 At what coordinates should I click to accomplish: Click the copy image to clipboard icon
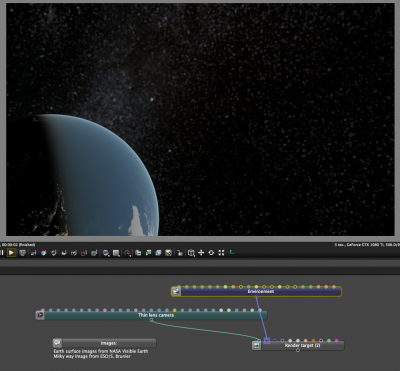pyautogui.click(x=138, y=253)
